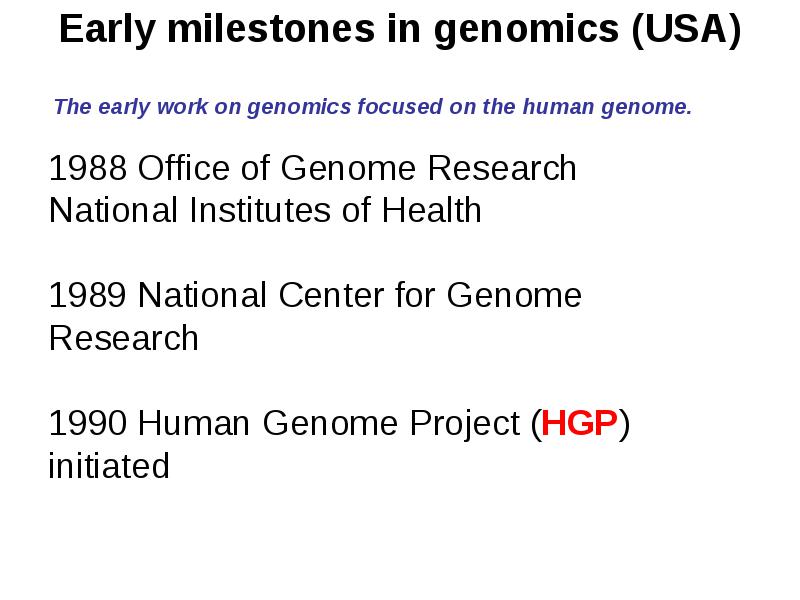This screenshot has height=600, width=800.
Task: Click the '1988 Office of Genome Research' line
Action: pos(313,168)
